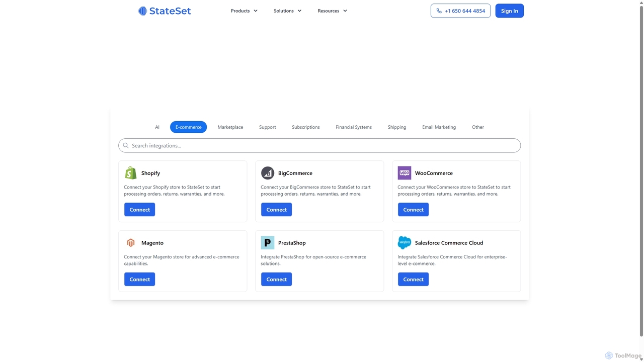Connect the Magento integration
Screen dimensions: 644x362
point(140,280)
